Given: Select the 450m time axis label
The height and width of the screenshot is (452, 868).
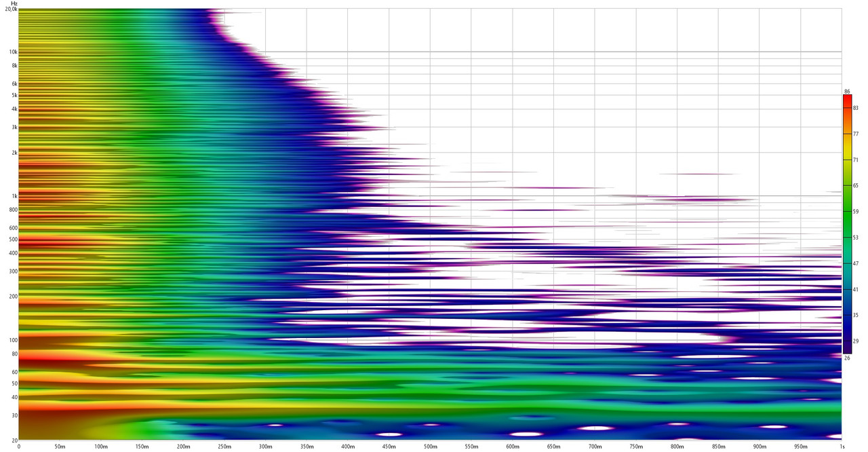Looking at the screenshot, I should click(x=389, y=447).
